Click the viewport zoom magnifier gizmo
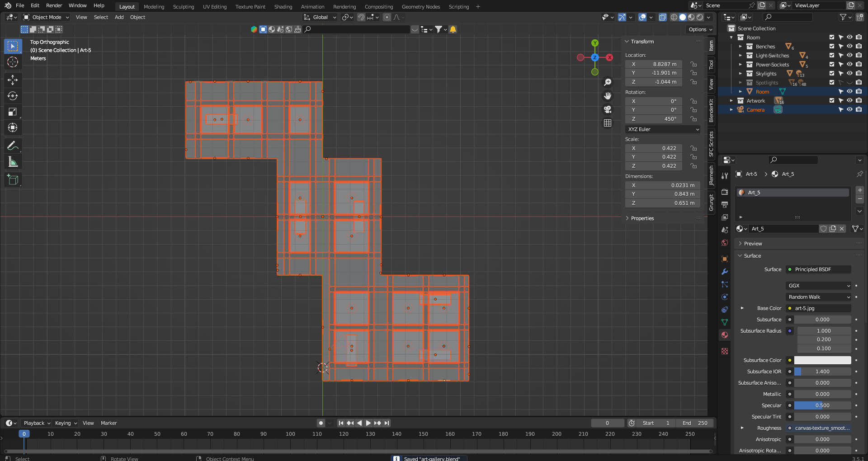The width and height of the screenshot is (868, 461). [x=608, y=82]
